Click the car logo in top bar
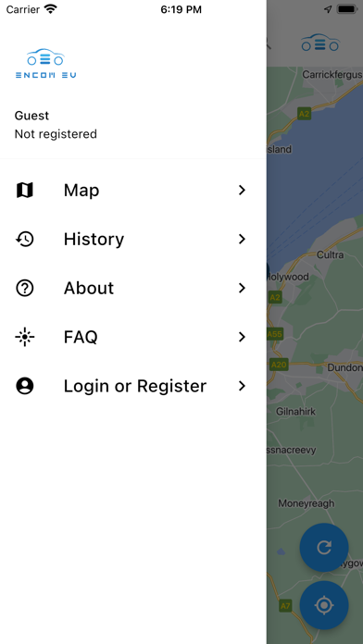 [320, 43]
